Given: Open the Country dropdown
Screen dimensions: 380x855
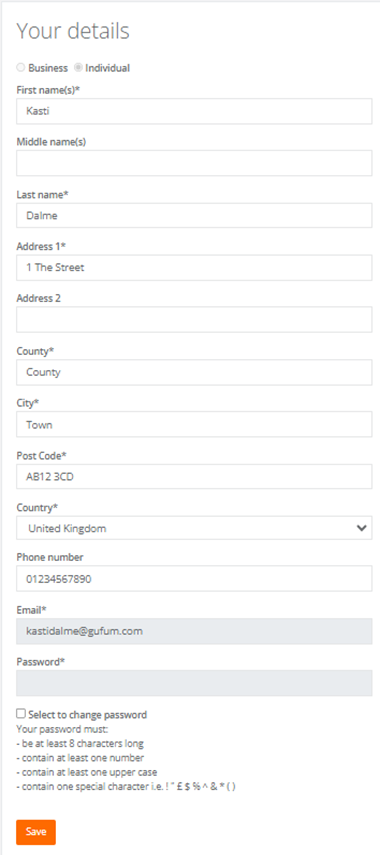Looking at the screenshot, I should pyautogui.click(x=194, y=528).
